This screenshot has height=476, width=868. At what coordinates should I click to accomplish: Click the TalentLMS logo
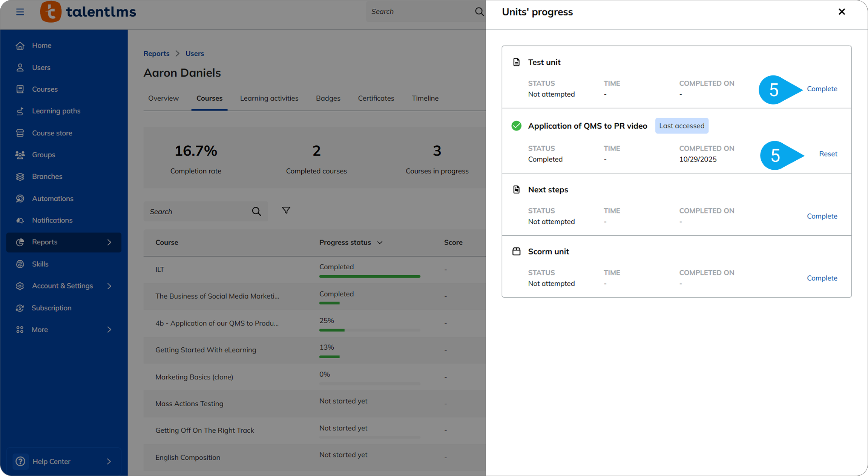[88, 12]
